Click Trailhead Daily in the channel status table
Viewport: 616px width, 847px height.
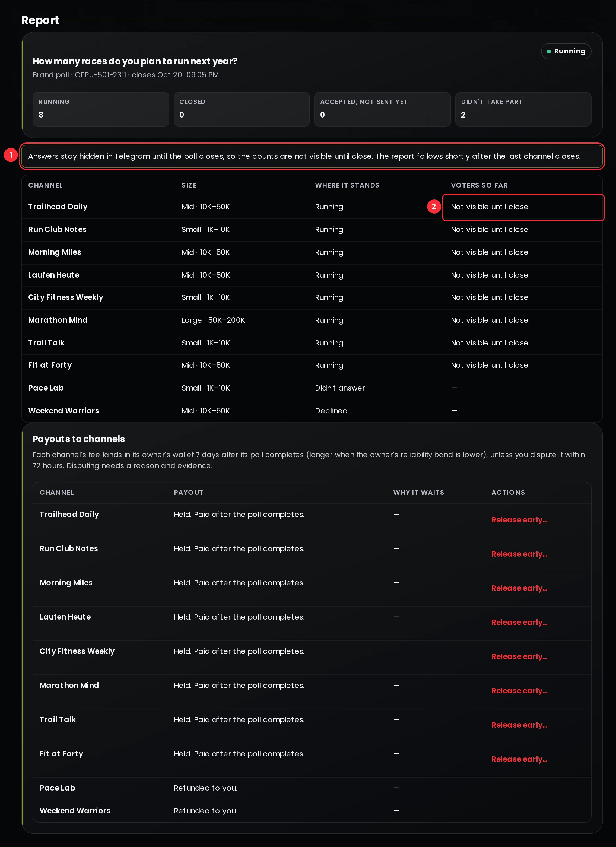pos(58,207)
